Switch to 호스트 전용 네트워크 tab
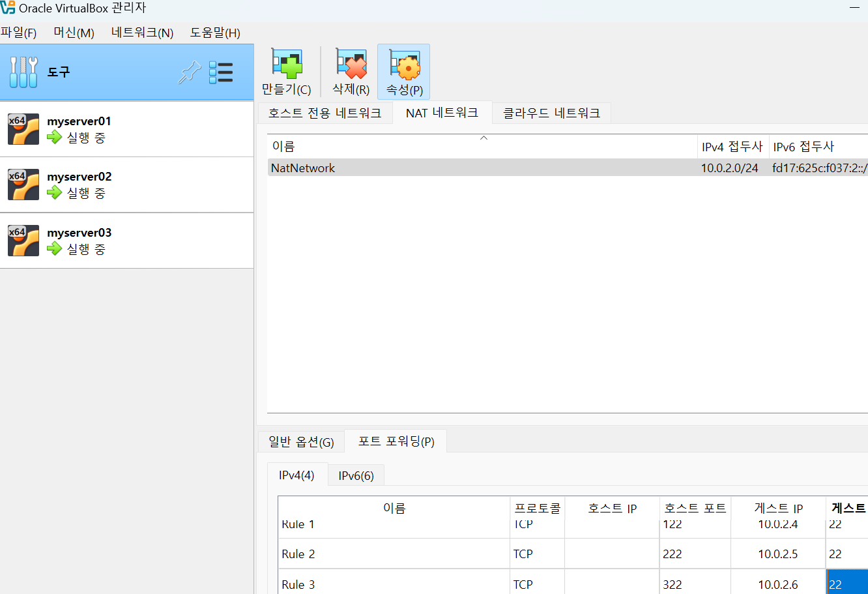868x594 pixels. 325,113
